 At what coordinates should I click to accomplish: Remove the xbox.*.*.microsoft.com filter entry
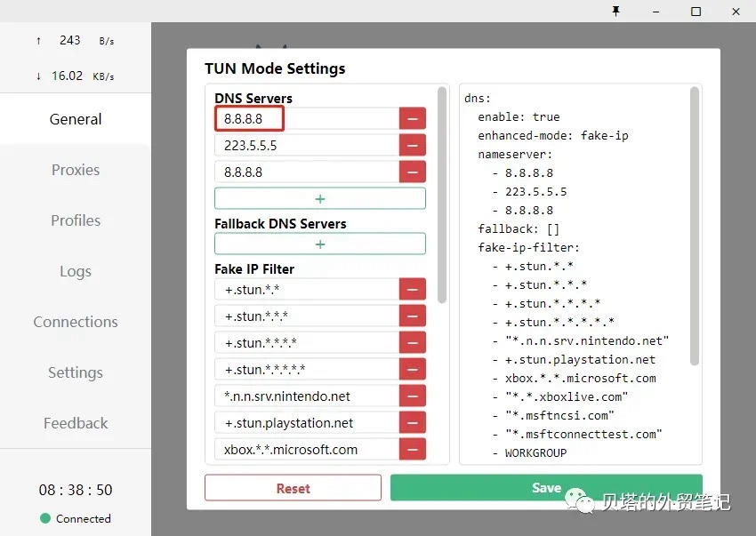(412, 450)
